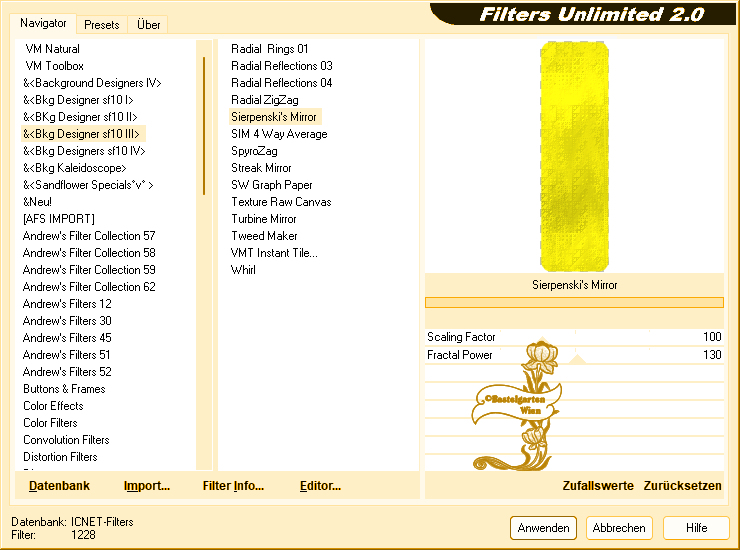Screen dimensions: 740x550
Task: Select VM Natural filter category
Action: click(52, 49)
